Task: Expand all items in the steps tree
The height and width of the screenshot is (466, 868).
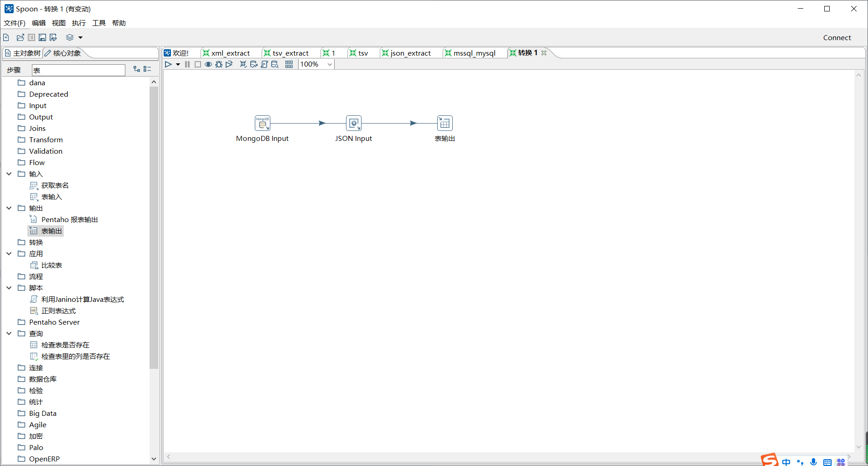Action: pos(137,69)
